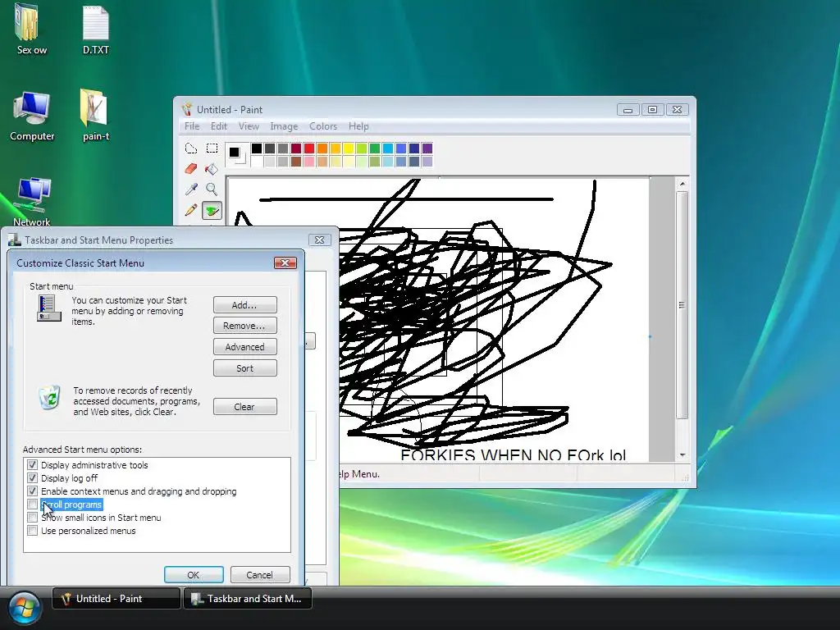Pick the Eraser tool in Paint
The width and height of the screenshot is (840, 630).
point(191,169)
